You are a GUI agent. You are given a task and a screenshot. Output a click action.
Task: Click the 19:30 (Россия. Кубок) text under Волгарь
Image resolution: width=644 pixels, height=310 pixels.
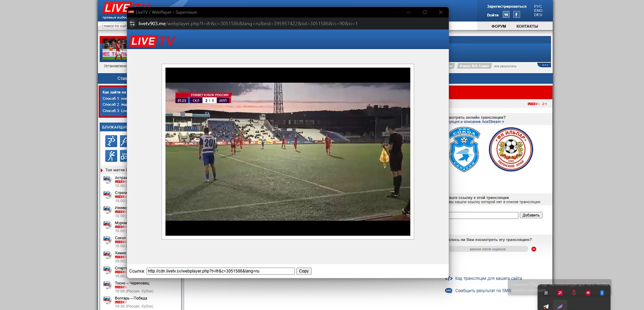coord(134,306)
